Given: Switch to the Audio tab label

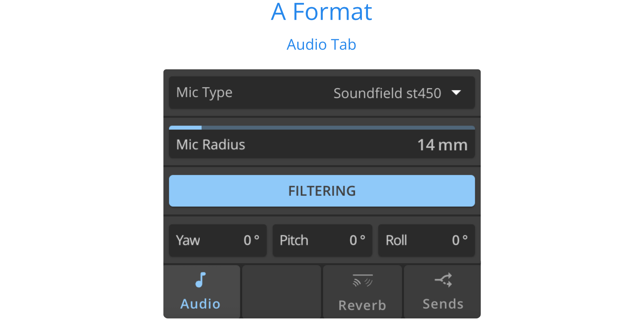Looking at the screenshot, I should (200, 304).
